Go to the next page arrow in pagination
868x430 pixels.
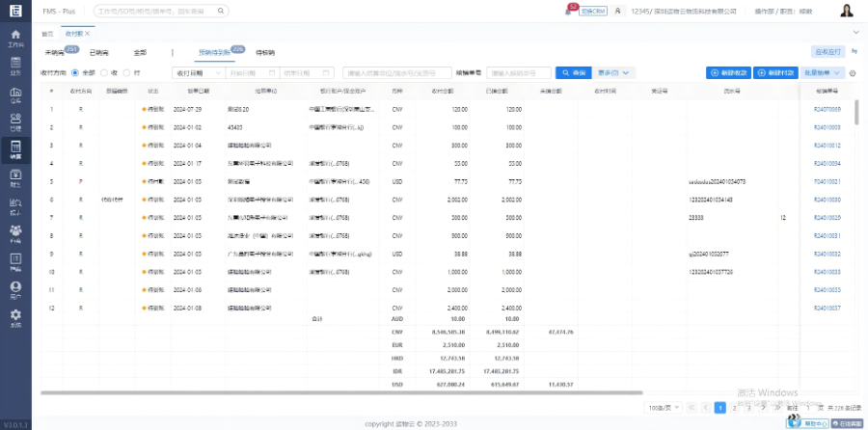[x=764, y=408]
